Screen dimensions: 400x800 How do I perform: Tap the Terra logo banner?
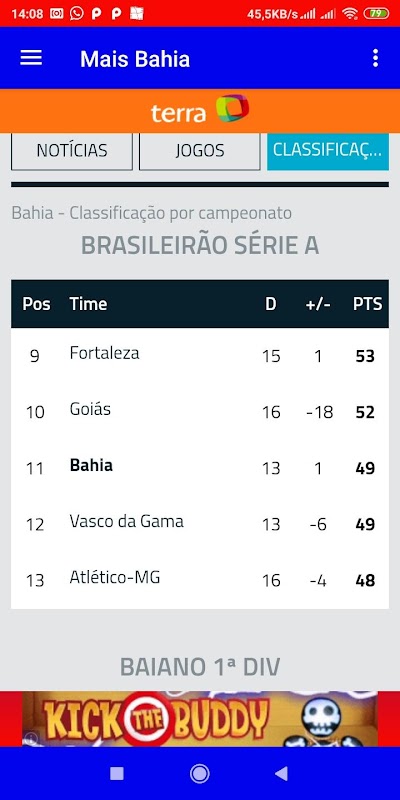(x=200, y=111)
